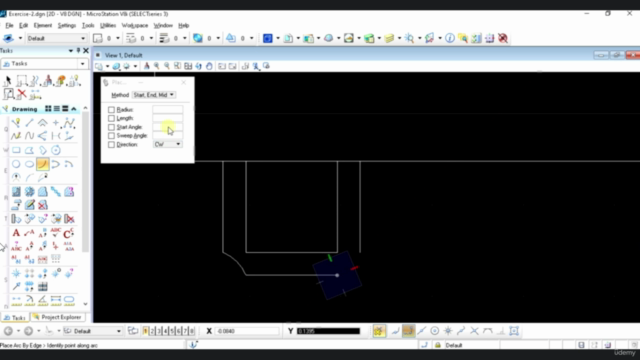Open the Utilities menu
Screen dimensions: 640x360
coord(108,25)
